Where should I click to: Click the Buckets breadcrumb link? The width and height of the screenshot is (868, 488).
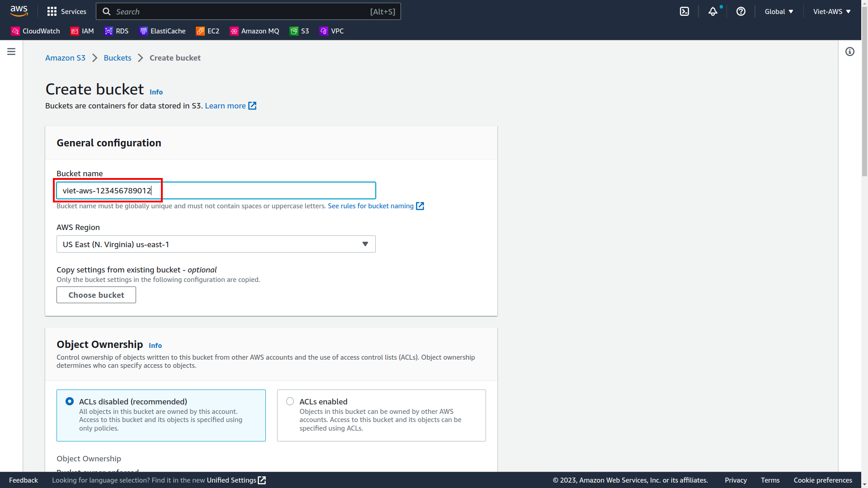118,58
